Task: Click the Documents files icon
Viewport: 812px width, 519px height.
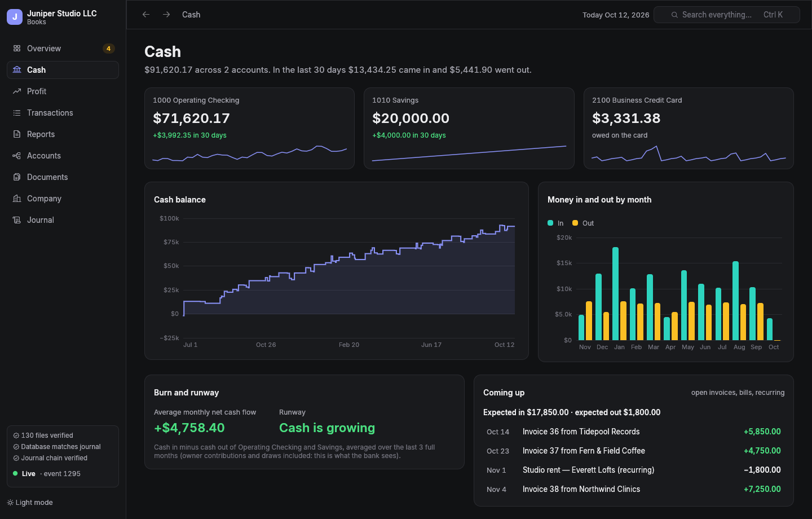Action: coord(17,177)
